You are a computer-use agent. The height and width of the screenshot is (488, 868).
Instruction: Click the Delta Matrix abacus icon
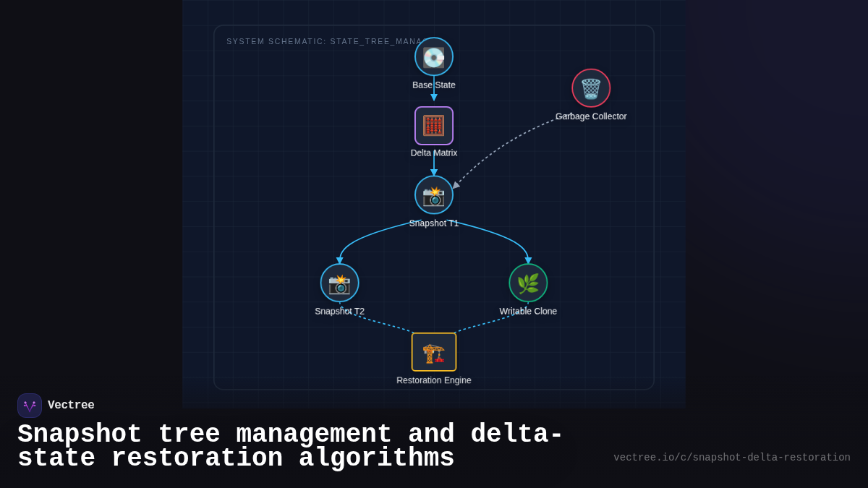[433, 125]
